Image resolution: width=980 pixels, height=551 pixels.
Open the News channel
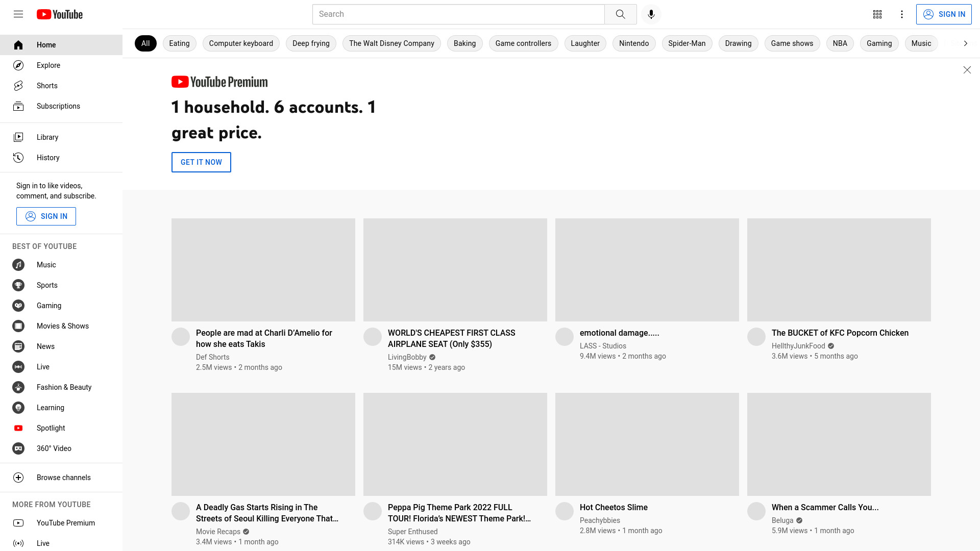[61, 346]
